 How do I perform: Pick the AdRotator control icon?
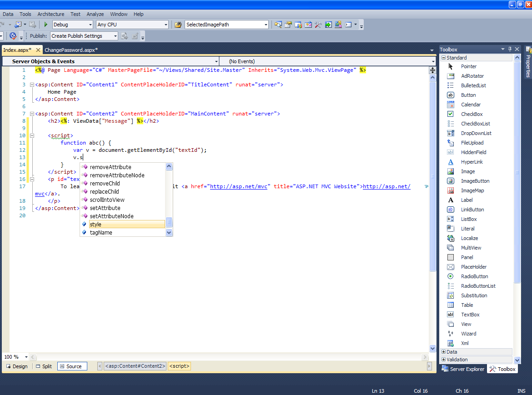coord(451,76)
